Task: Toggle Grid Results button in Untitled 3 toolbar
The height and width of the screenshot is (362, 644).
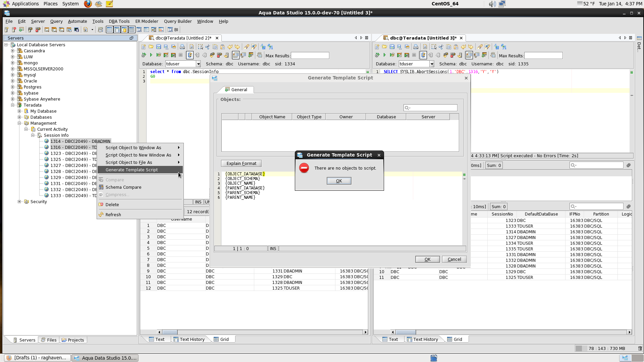Action: (469, 55)
